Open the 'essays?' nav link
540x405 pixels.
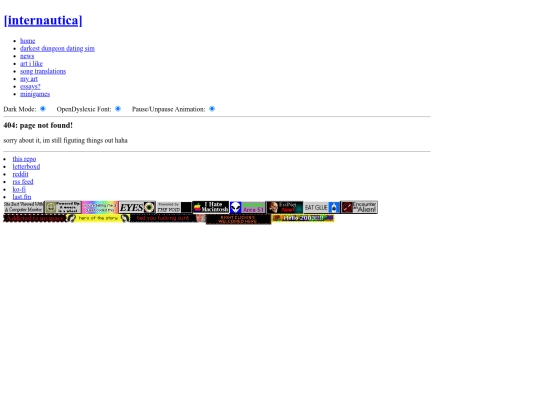tap(30, 86)
